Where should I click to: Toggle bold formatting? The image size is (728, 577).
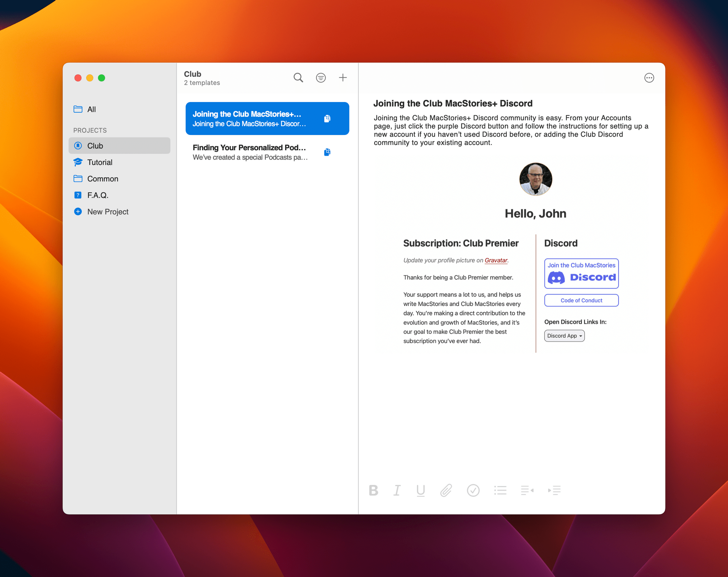click(374, 490)
